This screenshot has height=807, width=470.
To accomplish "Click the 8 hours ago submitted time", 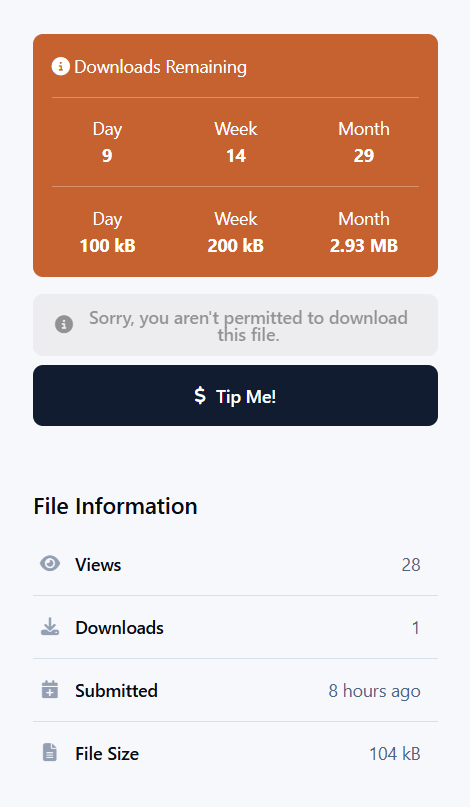I will click(x=374, y=691).
